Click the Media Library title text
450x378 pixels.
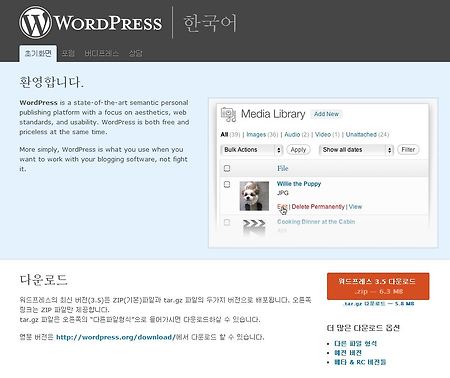pos(273,114)
